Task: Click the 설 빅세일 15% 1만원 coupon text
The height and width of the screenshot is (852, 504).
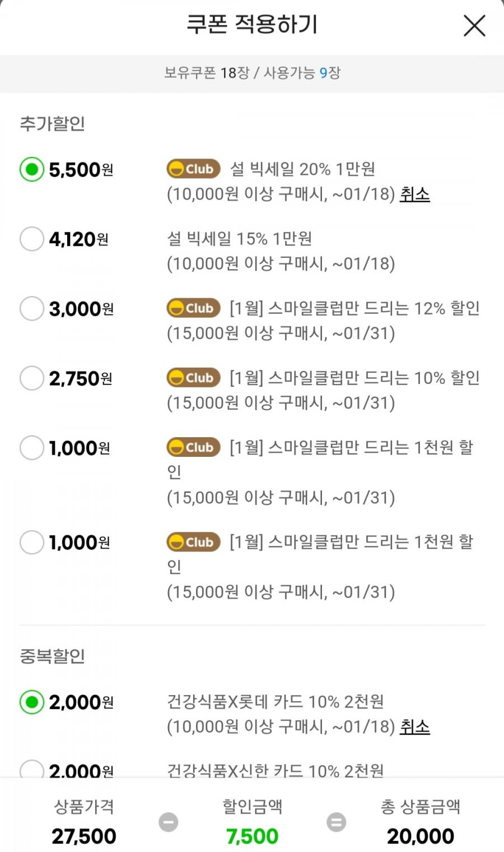Action: pos(240,239)
